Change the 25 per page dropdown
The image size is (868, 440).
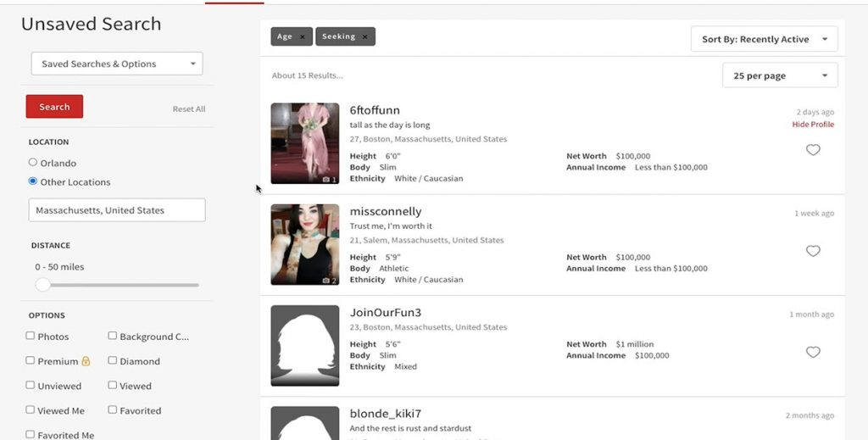tap(780, 75)
